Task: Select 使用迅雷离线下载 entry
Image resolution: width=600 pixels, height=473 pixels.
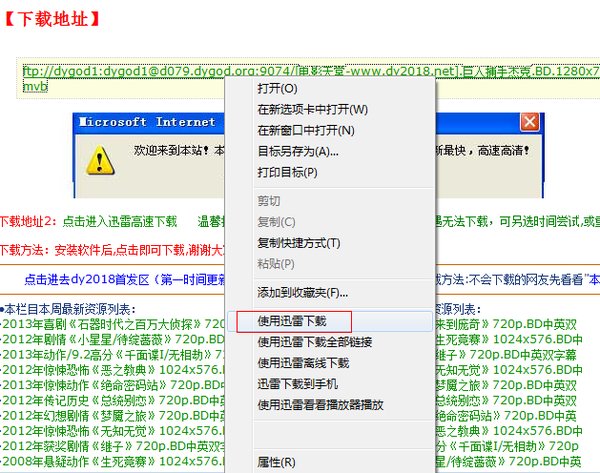Action: 303,363
